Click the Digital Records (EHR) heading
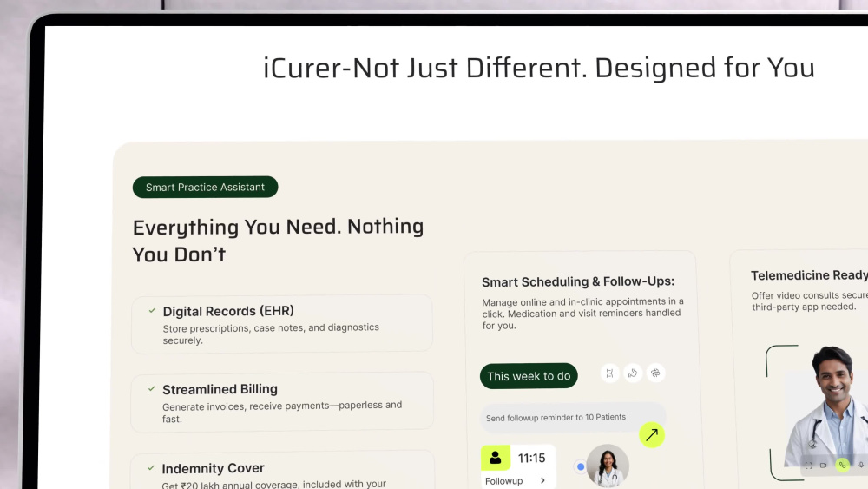868x489 pixels. coord(228,311)
